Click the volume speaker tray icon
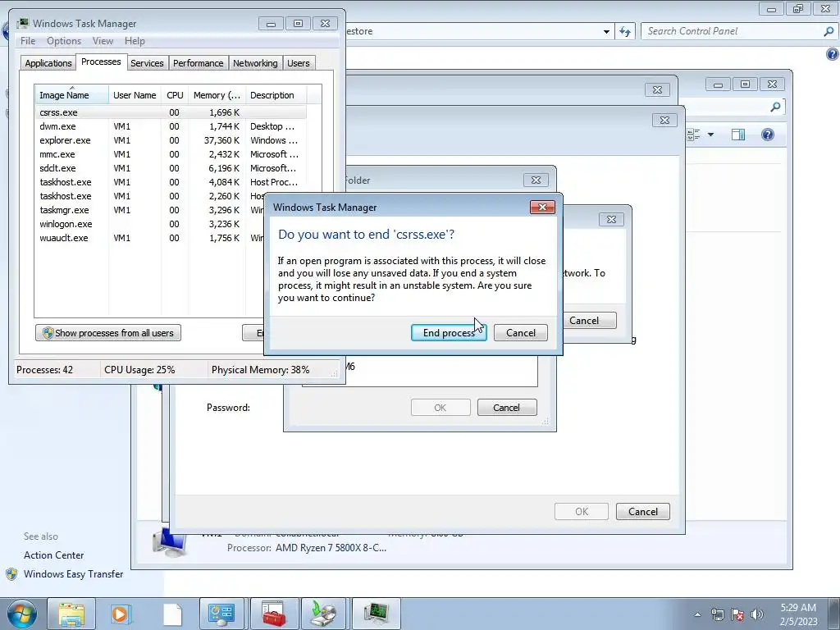 756,614
